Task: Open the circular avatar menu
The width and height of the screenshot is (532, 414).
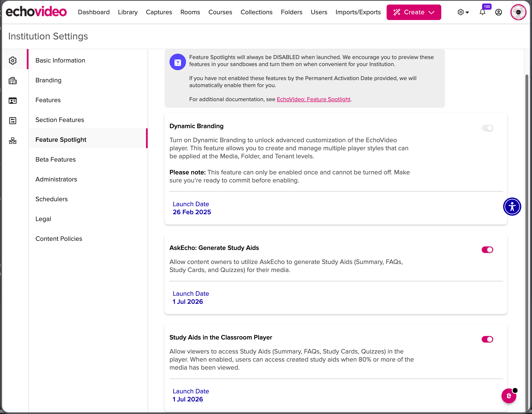Action: coord(518,12)
